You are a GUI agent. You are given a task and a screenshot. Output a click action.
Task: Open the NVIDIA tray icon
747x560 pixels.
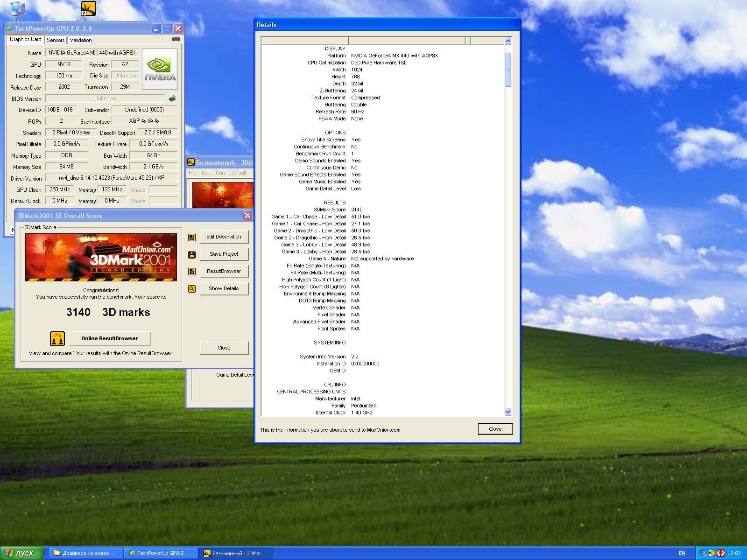712,553
